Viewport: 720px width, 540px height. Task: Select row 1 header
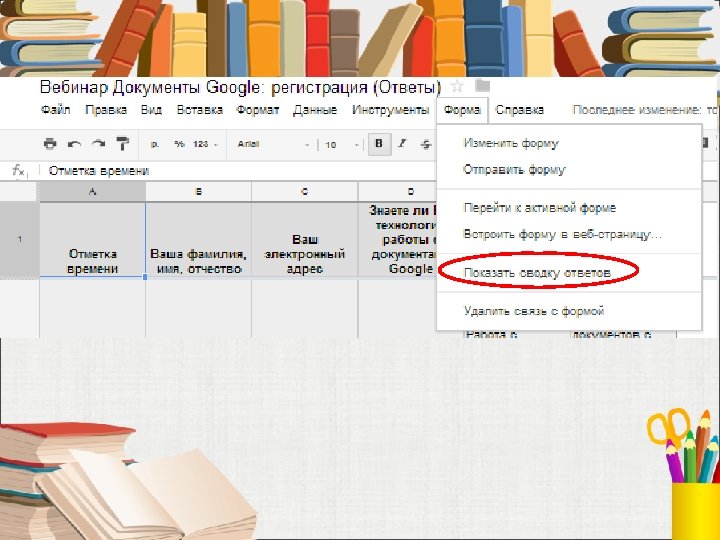tap(19, 239)
